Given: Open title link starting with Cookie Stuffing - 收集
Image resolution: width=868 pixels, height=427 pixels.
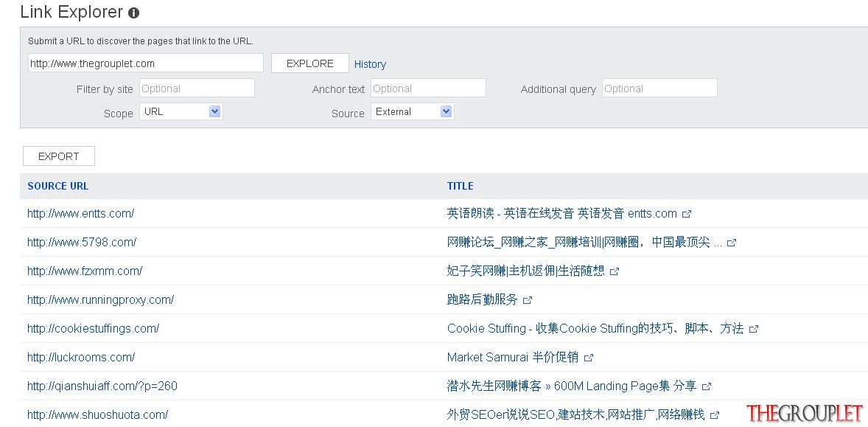Looking at the screenshot, I should click(x=595, y=328).
